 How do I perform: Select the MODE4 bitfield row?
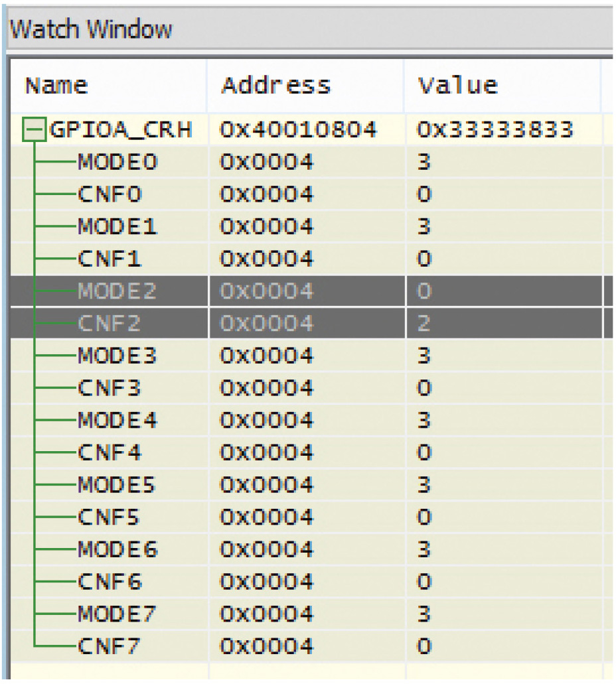[x=311, y=420]
